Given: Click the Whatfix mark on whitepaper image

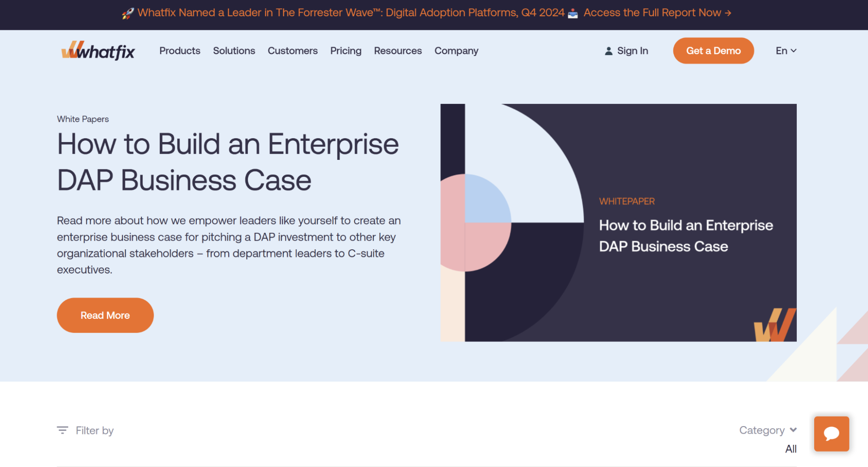Looking at the screenshot, I should tap(774, 325).
